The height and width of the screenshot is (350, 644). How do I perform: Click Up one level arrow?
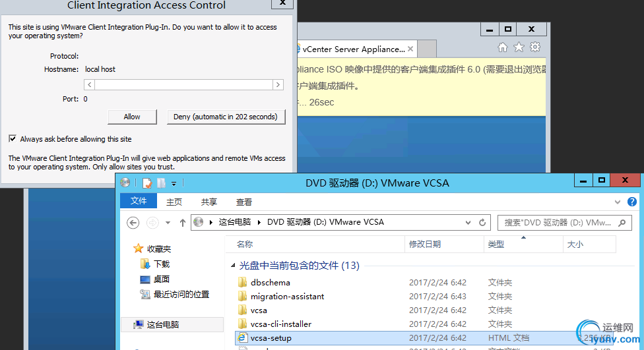click(x=183, y=223)
